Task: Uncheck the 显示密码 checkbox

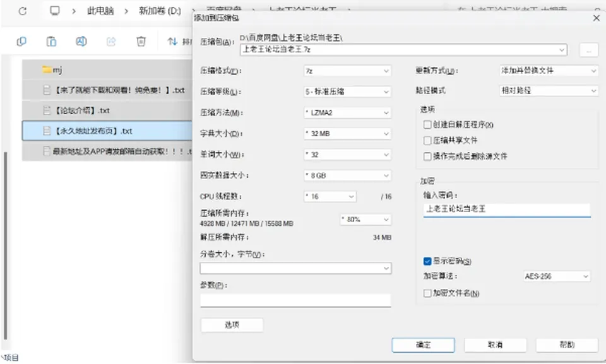Action: coord(427,261)
